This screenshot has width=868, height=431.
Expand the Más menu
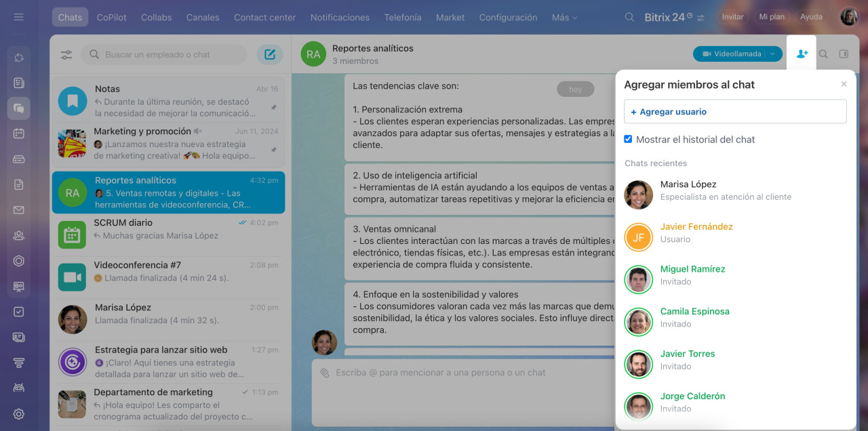tap(564, 18)
